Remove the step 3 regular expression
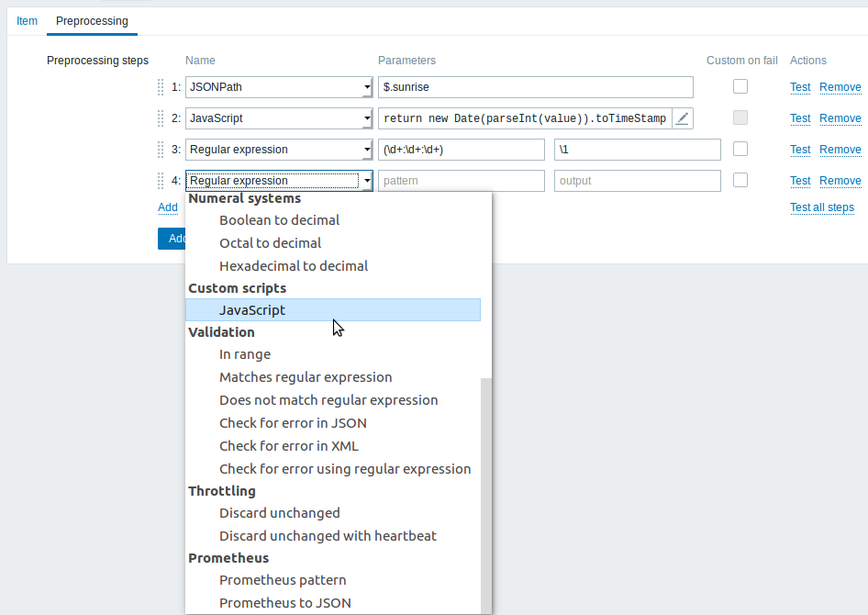This screenshot has height=615, width=868. pos(840,150)
